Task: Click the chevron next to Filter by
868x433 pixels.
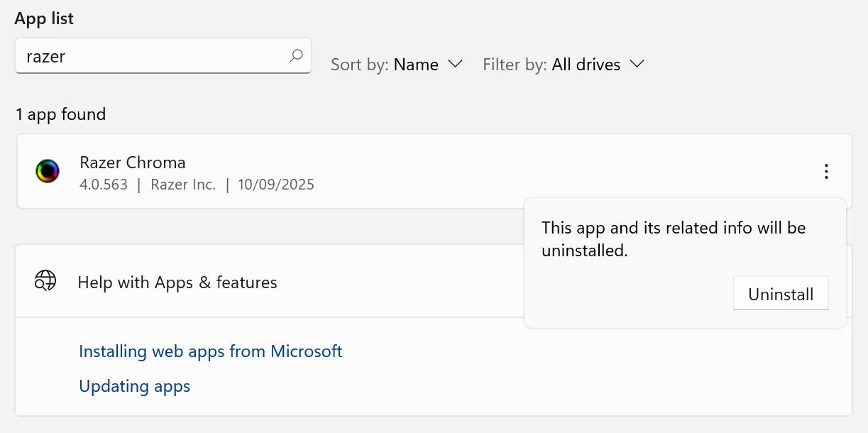Action: [x=637, y=64]
